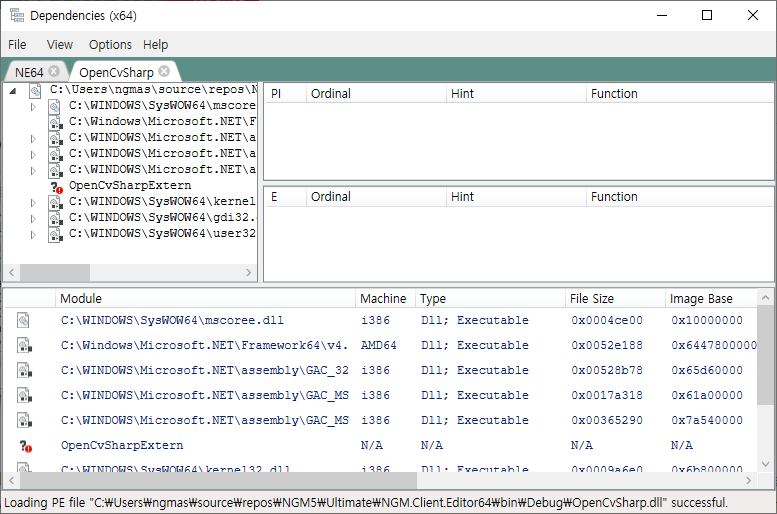The height and width of the screenshot is (514, 777).
Task: Click tree pane scroll left arrow
Action: tap(12, 273)
